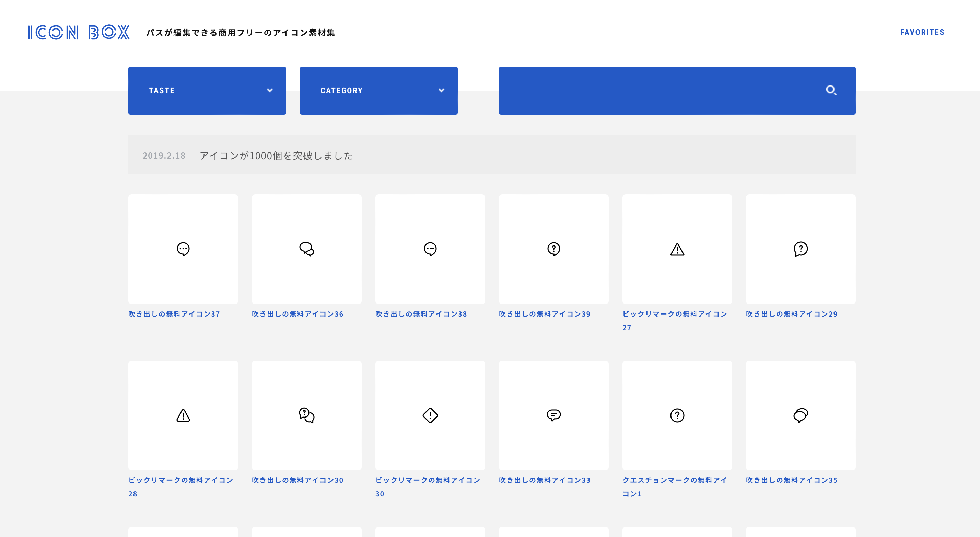
Task: Open link 吹き出しの無料アイコン38
Action: pyautogui.click(x=421, y=314)
